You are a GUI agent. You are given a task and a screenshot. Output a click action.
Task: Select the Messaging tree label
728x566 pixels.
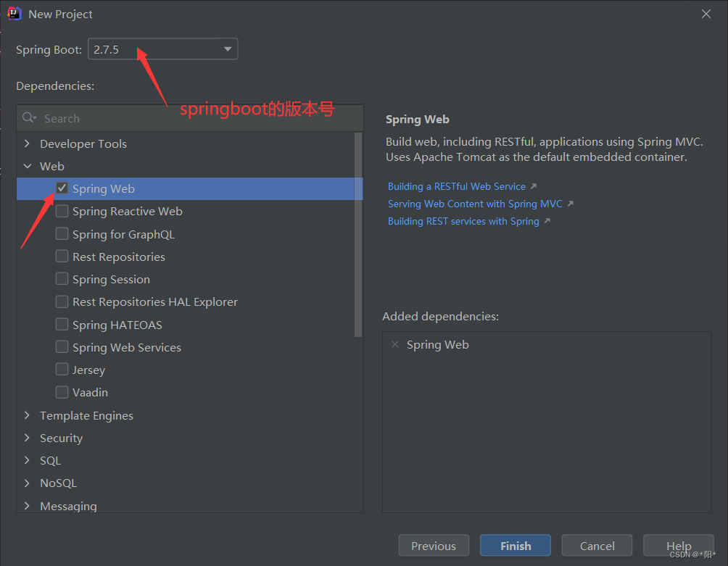click(68, 506)
